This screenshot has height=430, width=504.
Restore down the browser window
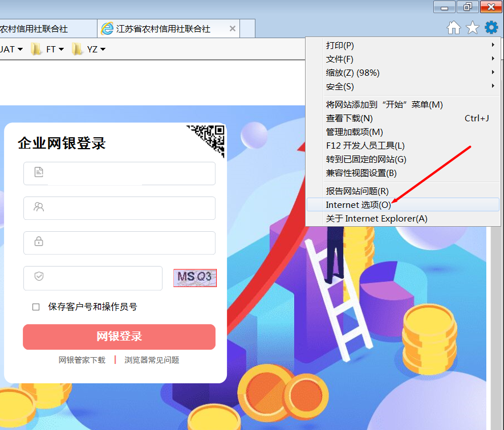(468, 7)
